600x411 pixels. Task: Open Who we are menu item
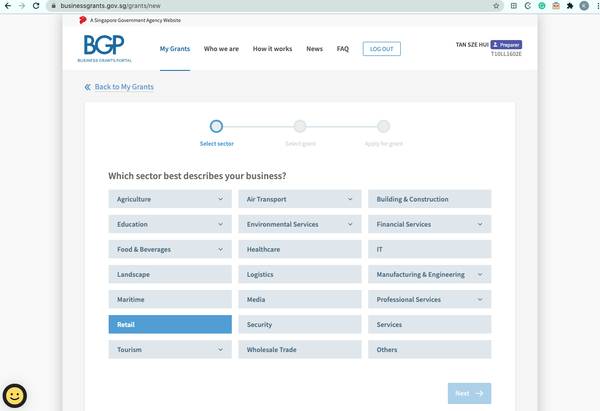221,49
